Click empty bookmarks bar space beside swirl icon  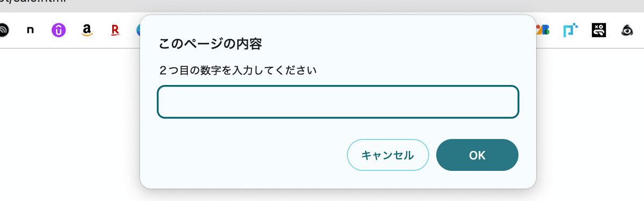click(x=640, y=31)
